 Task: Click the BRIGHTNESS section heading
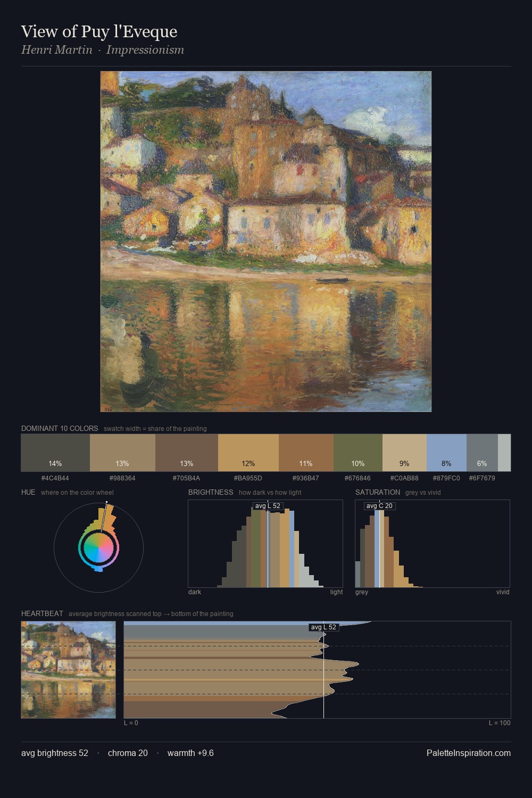click(x=211, y=492)
